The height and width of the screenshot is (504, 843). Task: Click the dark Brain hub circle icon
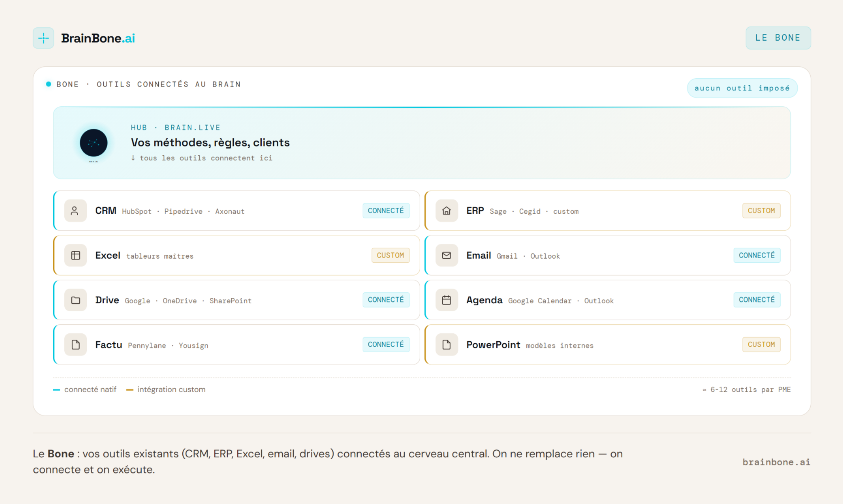(94, 143)
